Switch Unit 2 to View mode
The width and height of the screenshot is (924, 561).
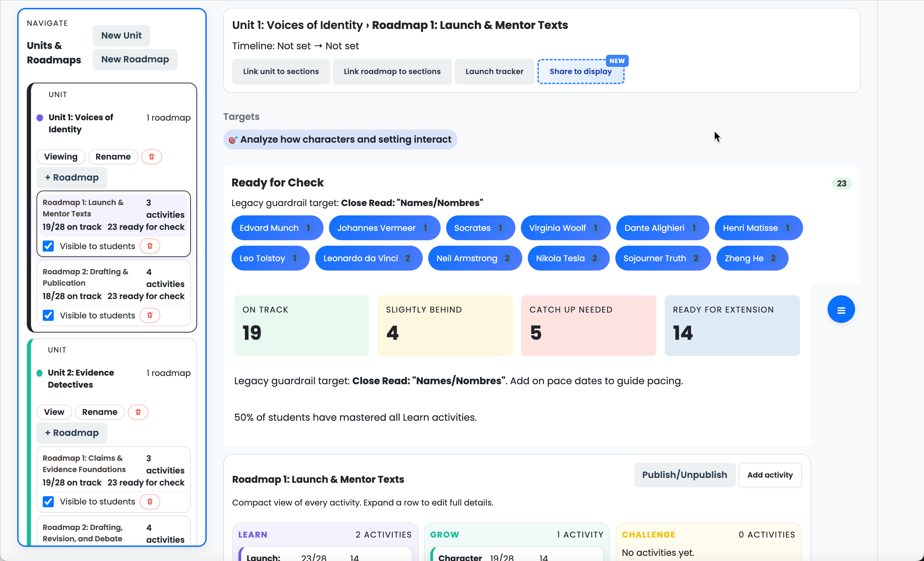(54, 412)
